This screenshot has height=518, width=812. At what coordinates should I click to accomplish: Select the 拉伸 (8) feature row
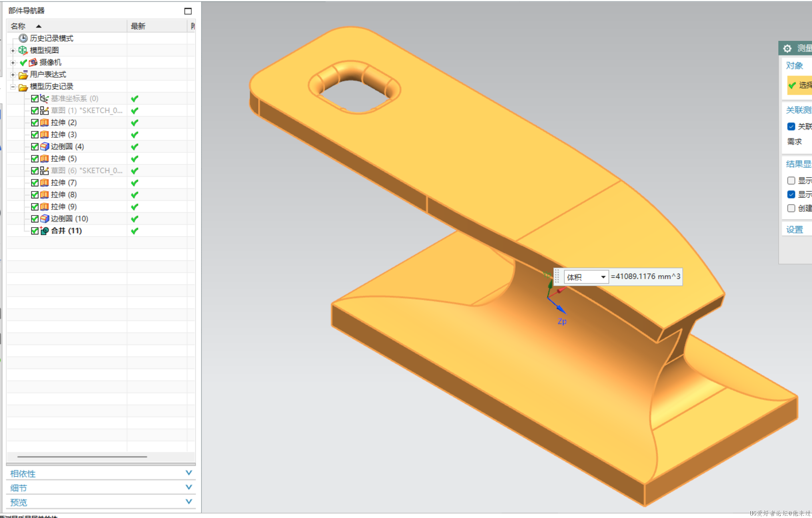101,195
